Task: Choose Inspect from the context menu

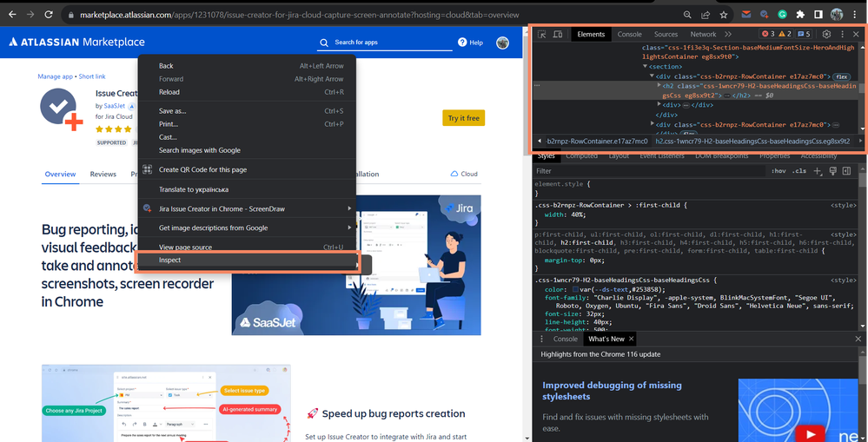Action: click(x=247, y=260)
